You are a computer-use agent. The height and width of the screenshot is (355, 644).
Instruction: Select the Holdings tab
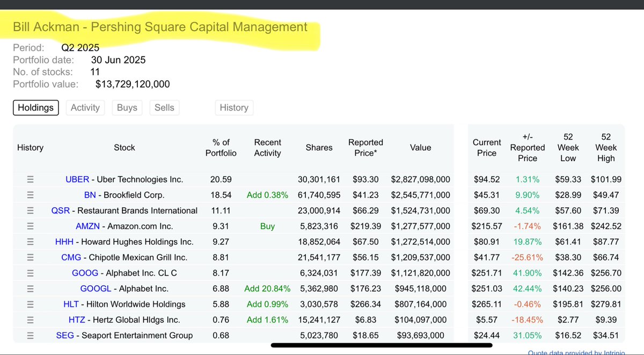point(36,107)
